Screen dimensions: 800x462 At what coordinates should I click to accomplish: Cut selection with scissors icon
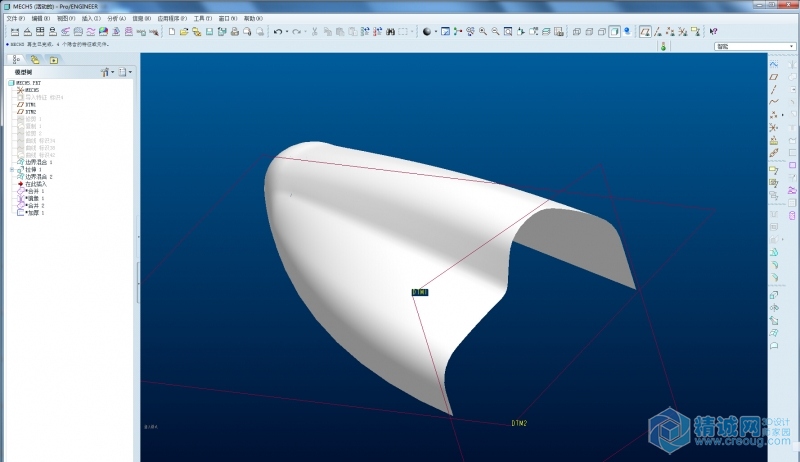(315, 32)
